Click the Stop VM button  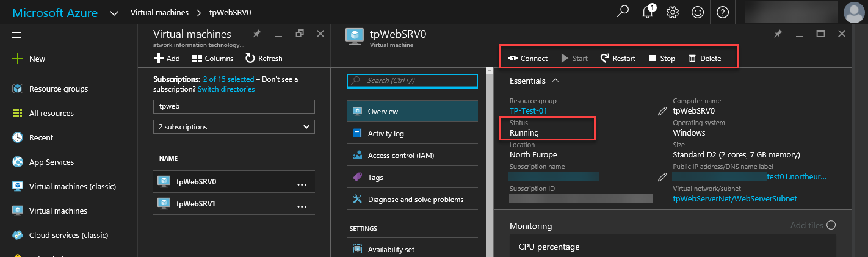pos(662,59)
